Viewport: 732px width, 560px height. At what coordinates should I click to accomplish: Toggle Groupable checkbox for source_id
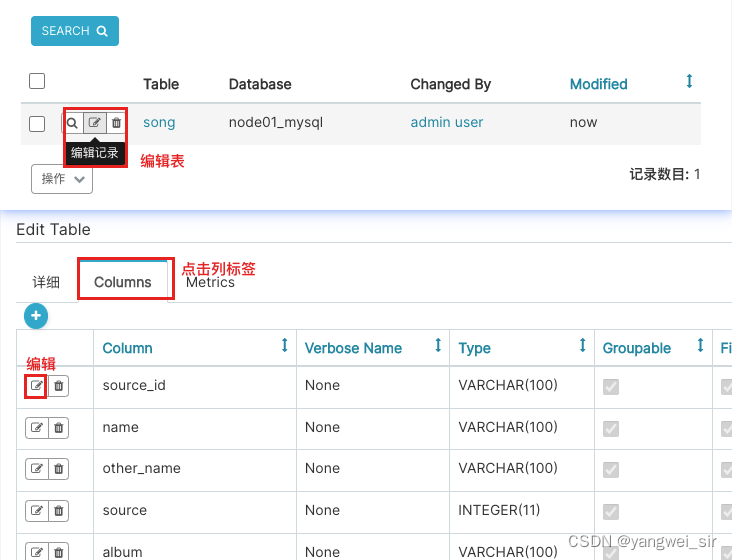pyautogui.click(x=611, y=386)
